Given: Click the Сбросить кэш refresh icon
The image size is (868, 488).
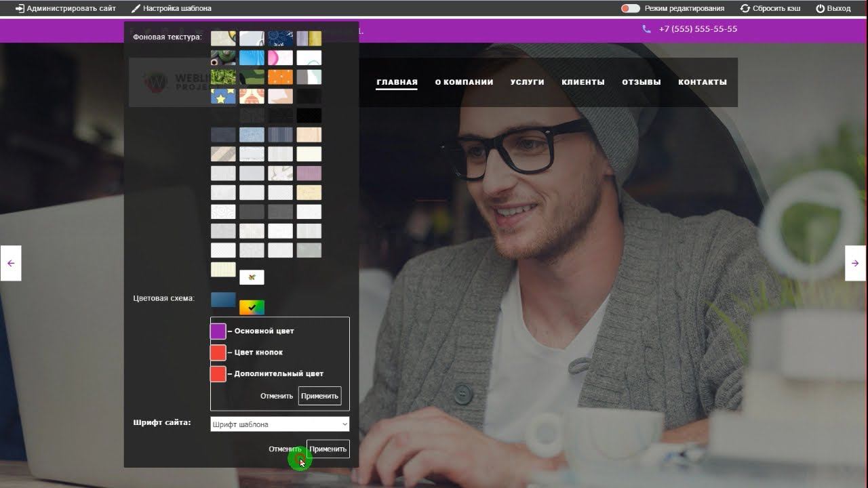Looking at the screenshot, I should [x=745, y=8].
